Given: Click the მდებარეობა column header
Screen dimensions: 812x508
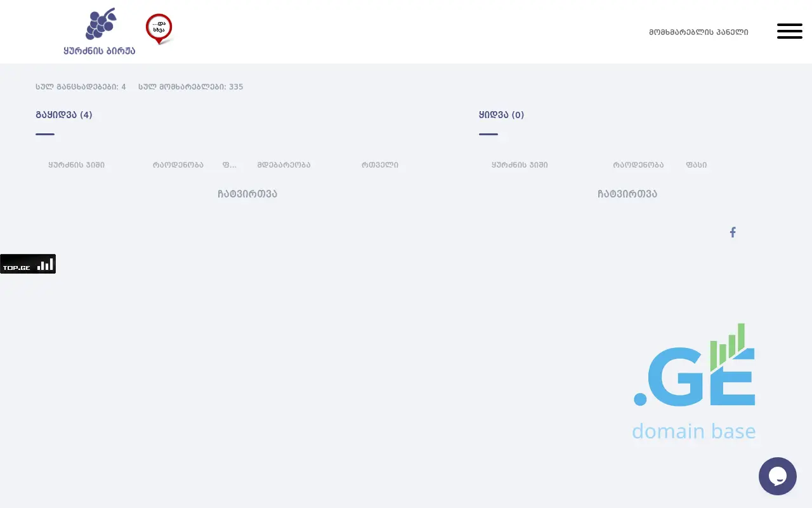Looking at the screenshot, I should [284, 165].
